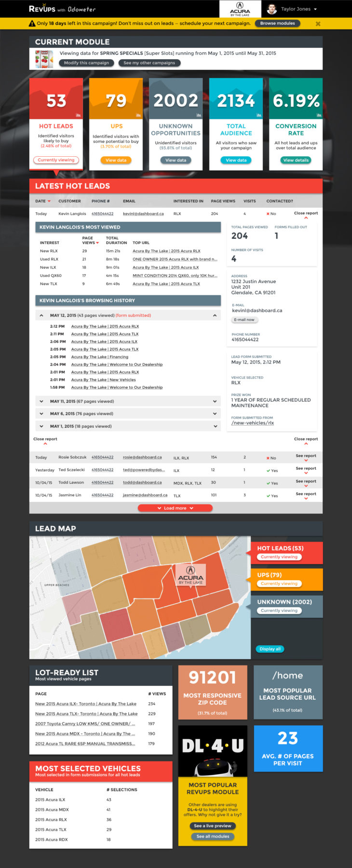Click the Browse modules button
The width and height of the screenshot is (352, 868).
pos(277,23)
